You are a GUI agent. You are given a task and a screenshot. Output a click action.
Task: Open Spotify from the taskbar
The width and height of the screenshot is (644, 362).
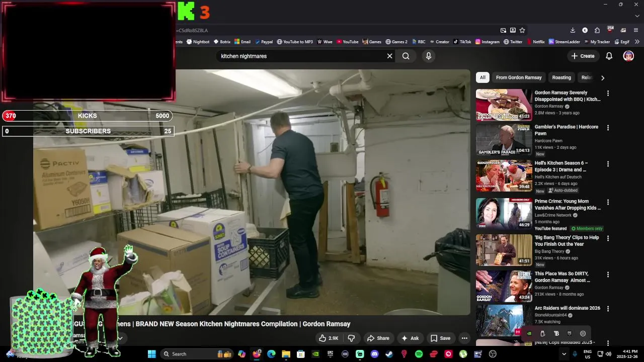point(419,354)
